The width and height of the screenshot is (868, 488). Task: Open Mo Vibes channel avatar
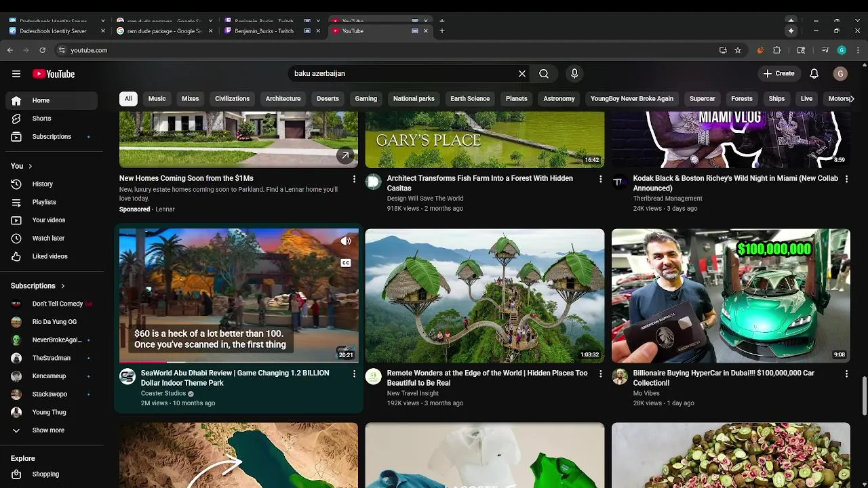click(x=620, y=377)
